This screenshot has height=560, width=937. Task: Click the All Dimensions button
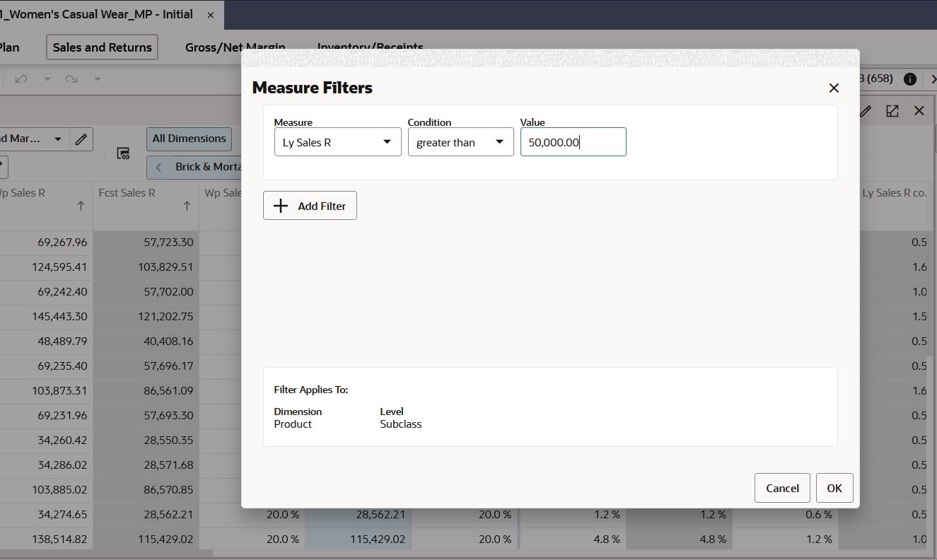(189, 139)
